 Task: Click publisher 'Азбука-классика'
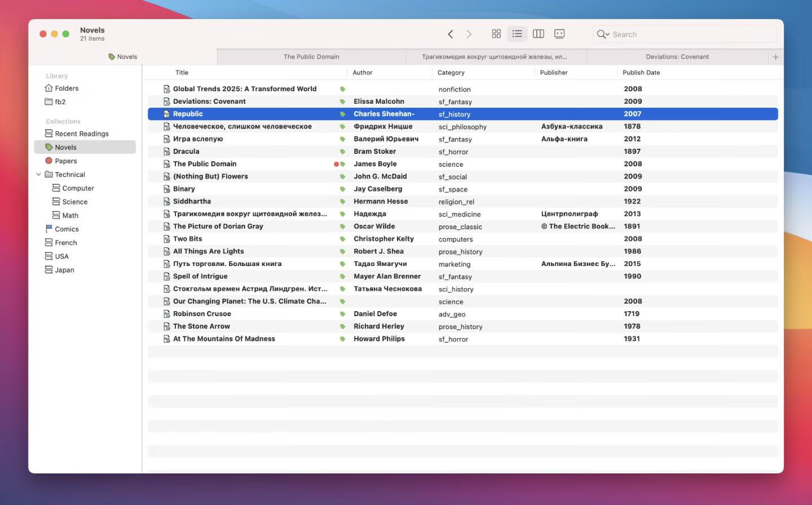click(x=572, y=126)
